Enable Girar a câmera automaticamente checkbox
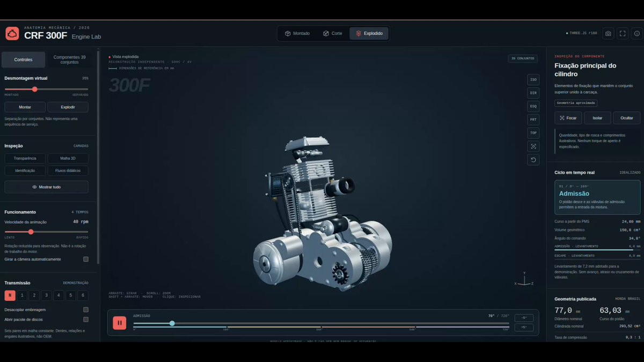Image resolution: width=644 pixels, height=362 pixels. [x=86, y=259]
